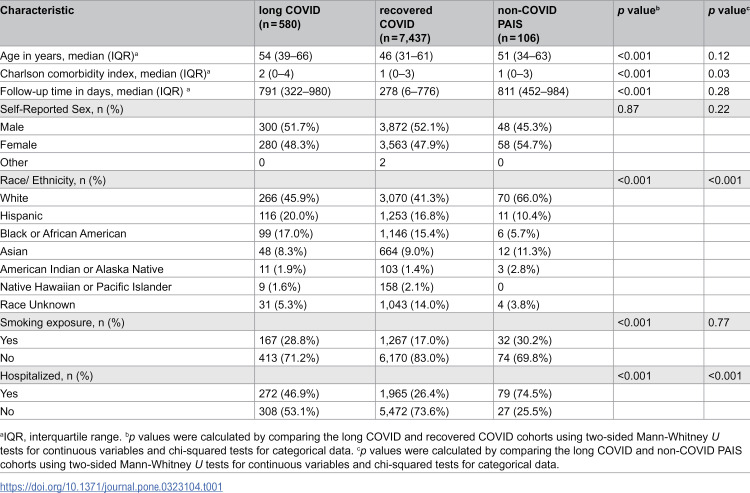This screenshot has height=493, width=750.
Task: Select the 79 (74.5%) hospitalized cell
Action: click(524, 394)
